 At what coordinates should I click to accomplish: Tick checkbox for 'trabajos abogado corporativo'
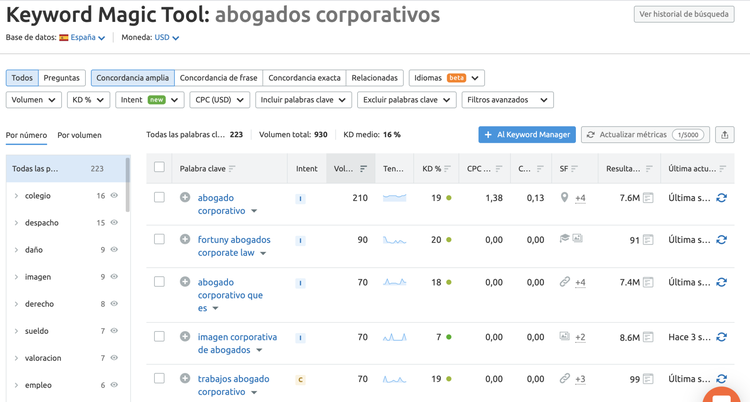[x=159, y=378]
